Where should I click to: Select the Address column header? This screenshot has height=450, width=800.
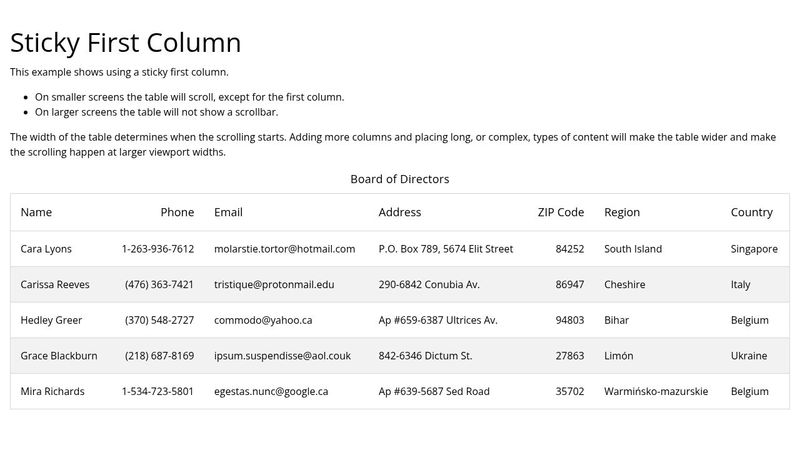coord(400,212)
